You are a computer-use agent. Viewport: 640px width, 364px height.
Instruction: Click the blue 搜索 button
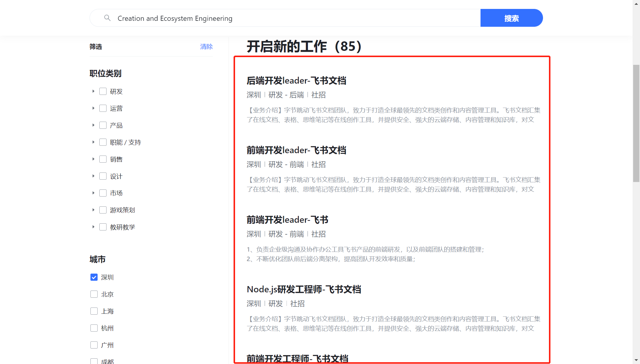click(511, 18)
